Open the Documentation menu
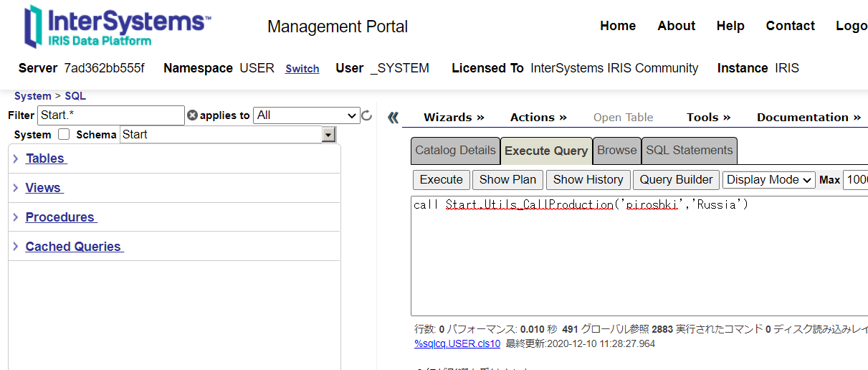The width and height of the screenshot is (868, 370). click(808, 118)
